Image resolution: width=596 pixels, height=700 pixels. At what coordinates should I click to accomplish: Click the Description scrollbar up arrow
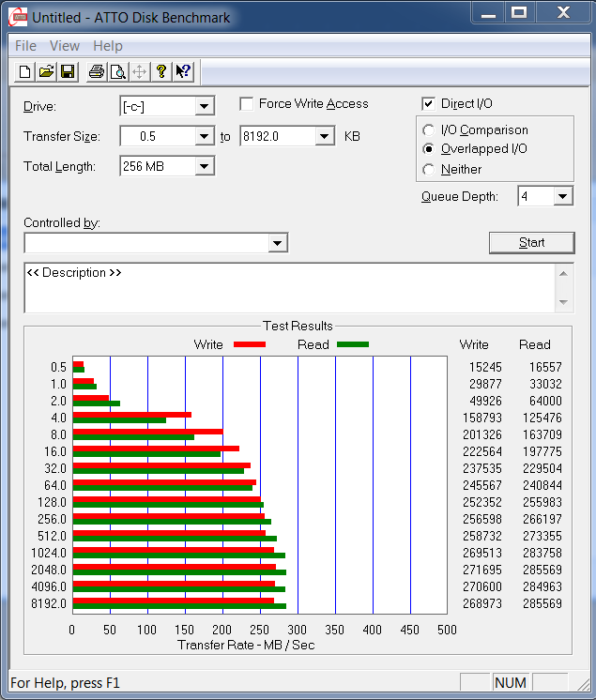[x=563, y=273]
